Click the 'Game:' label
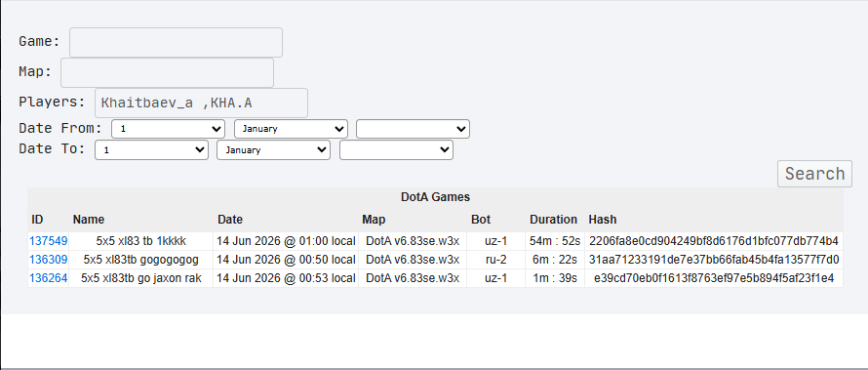This screenshot has width=868, height=370. coord(39,42)
